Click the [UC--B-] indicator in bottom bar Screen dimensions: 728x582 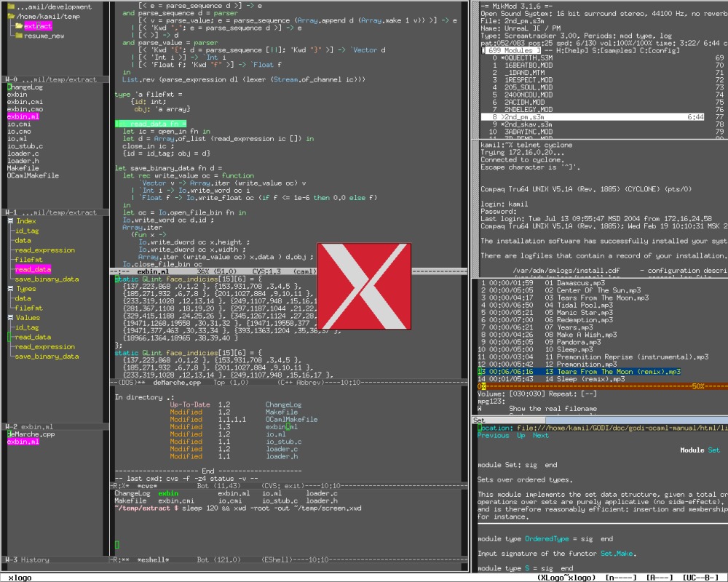click(702, 578)
